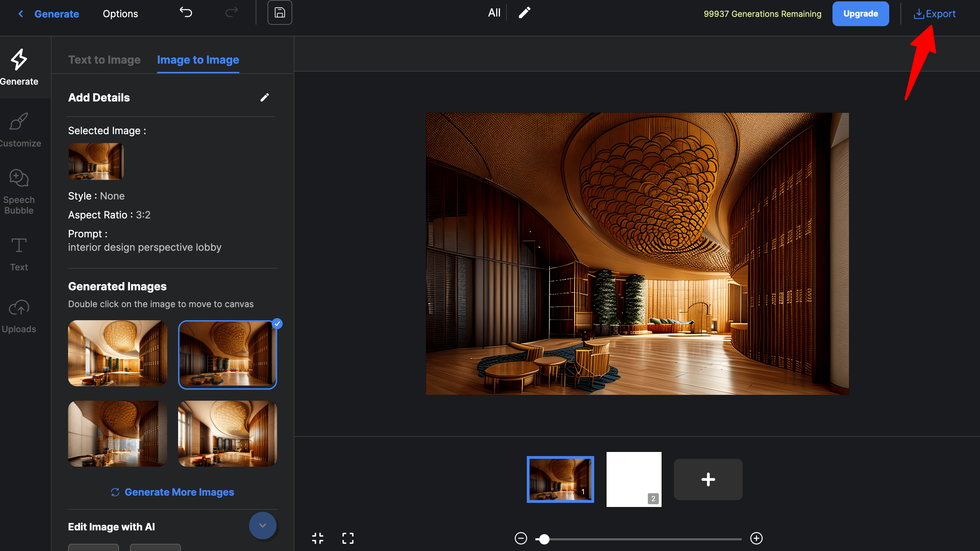Open the Customize brush sidebar tool
Viewport: 980px width, 551px height.
pyautogui.click(x=19, y=130)
